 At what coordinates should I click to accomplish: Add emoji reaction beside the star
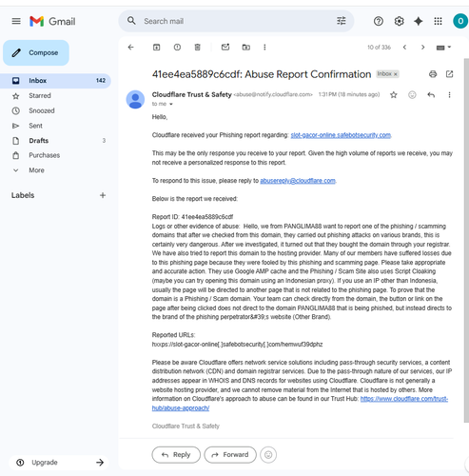(412, 94)
